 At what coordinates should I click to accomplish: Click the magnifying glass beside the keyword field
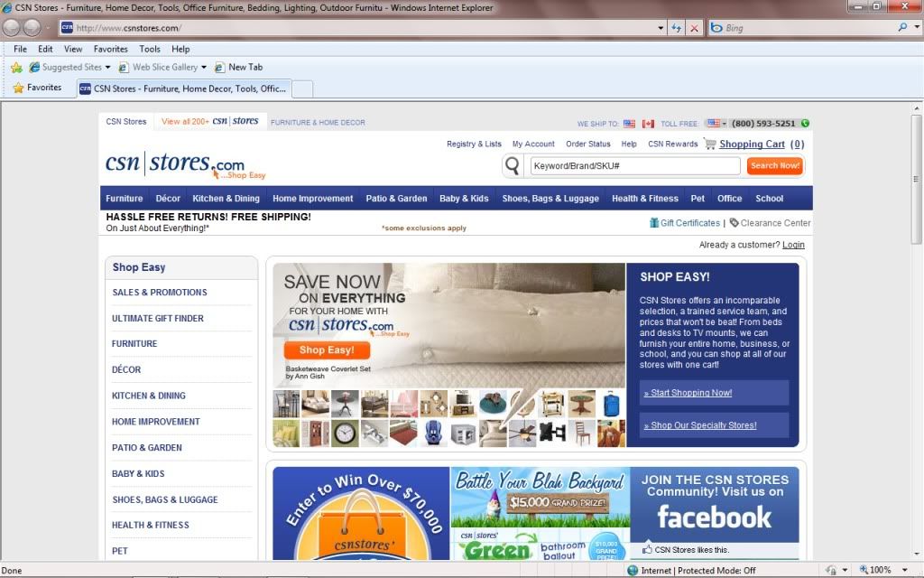pos(513,166)
